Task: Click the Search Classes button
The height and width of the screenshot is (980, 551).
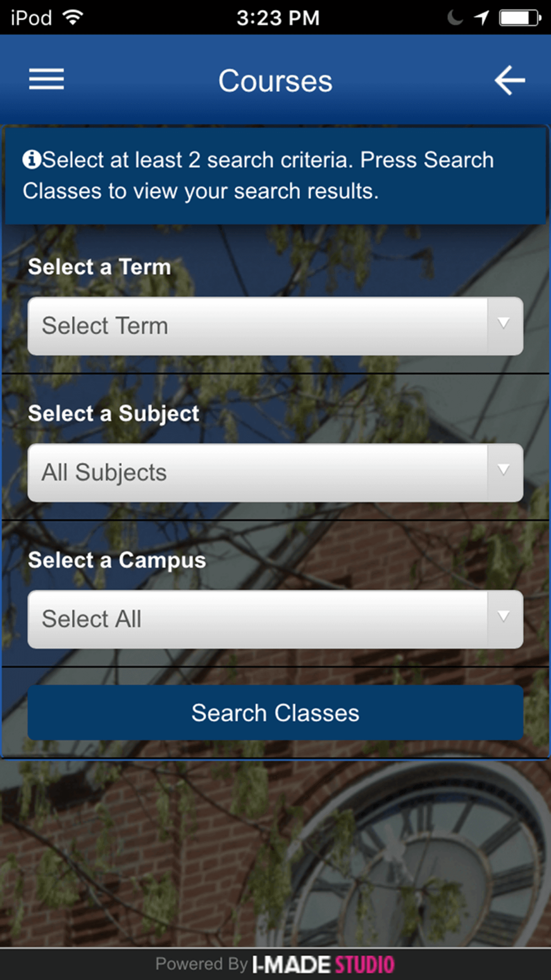Action: click(x=275, y=713)
